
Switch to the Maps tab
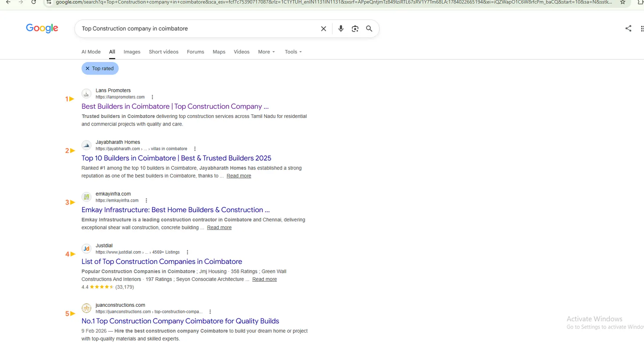click(219, 52)
